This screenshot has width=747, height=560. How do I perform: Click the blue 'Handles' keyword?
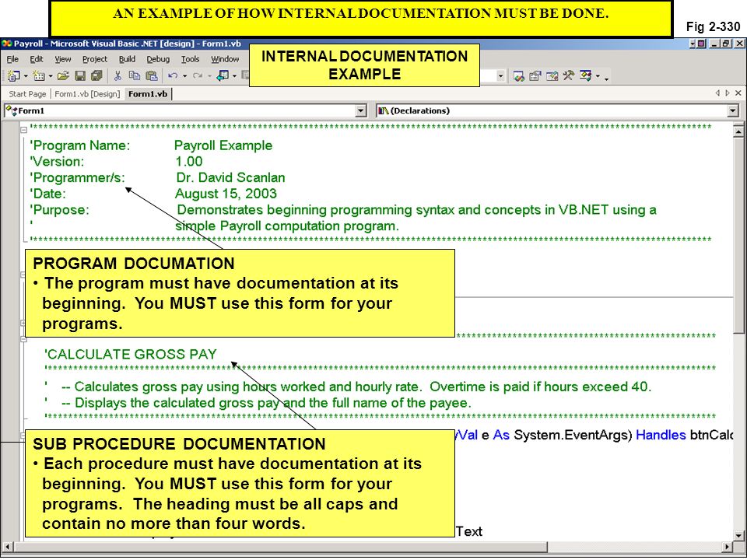pos(661,435)
